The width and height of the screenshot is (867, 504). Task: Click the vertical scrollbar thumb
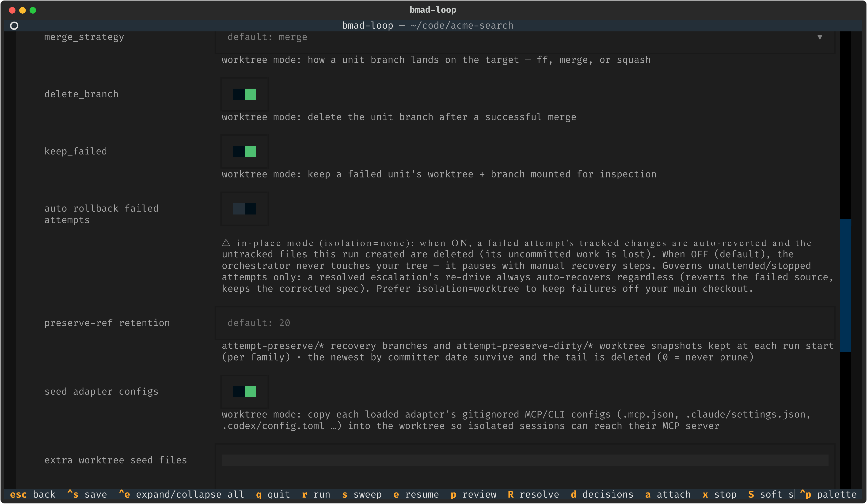[845, 285]
